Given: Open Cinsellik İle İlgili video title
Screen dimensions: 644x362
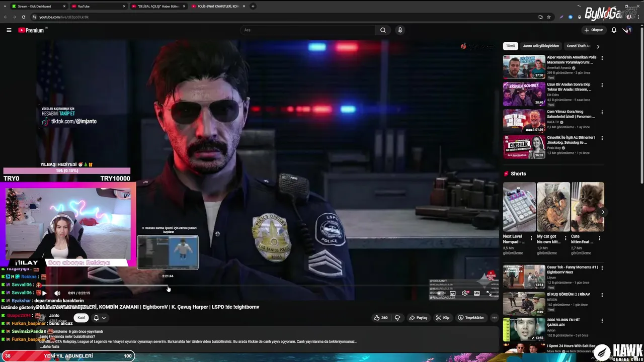Looking at the screenshot, I should click(x=571, y=140).
